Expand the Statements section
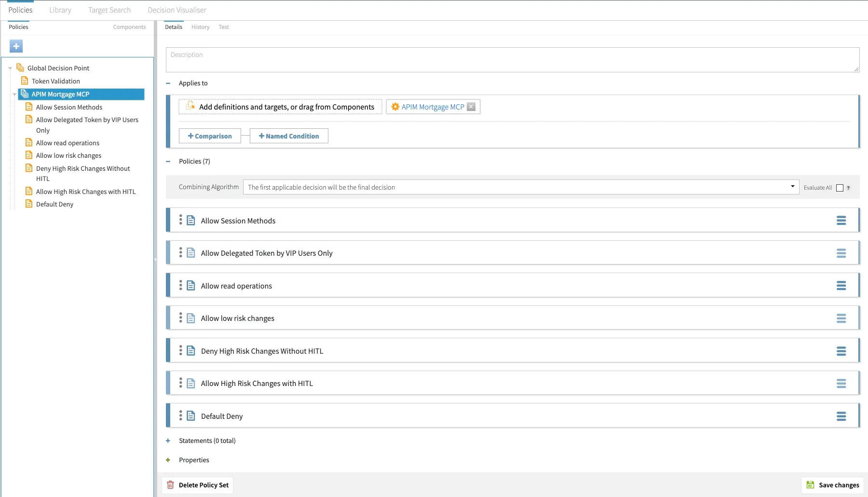868x497 pixels. [168, 441]
